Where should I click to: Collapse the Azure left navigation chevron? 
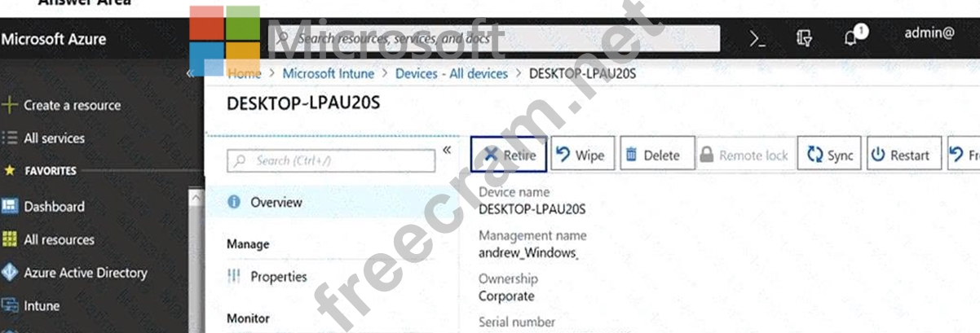(x=191, y=72)
